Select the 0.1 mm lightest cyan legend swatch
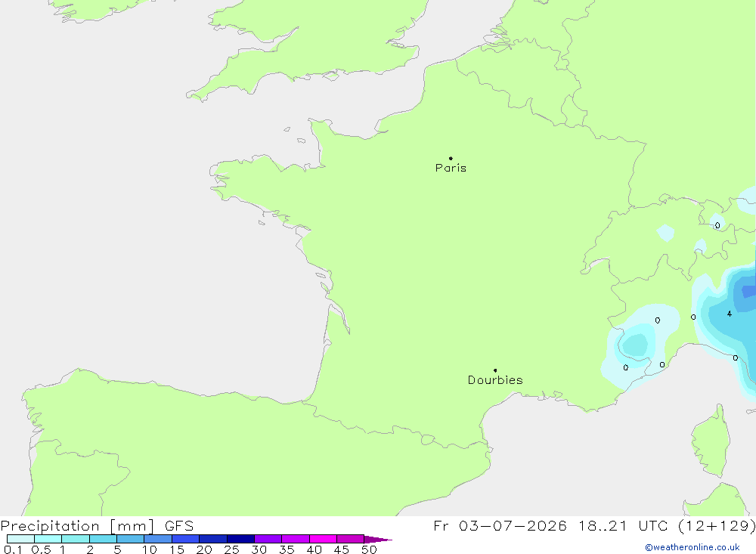This screenshot has height=554, width=756. tap(20, 539)
